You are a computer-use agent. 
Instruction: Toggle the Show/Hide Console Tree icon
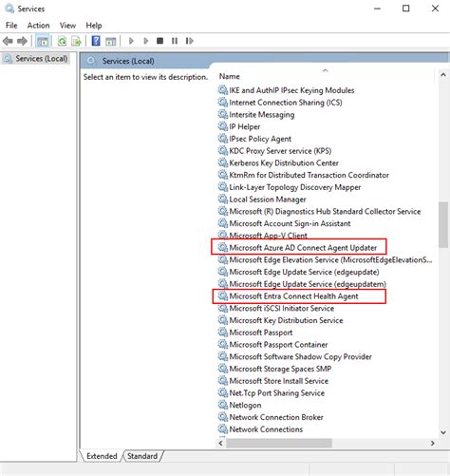(x=43, y=41)
